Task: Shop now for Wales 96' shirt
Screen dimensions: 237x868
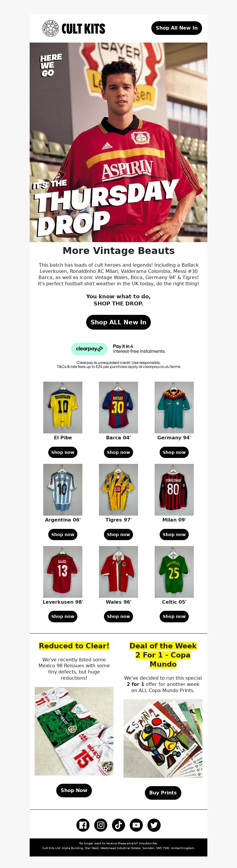Action: (118, 616)
